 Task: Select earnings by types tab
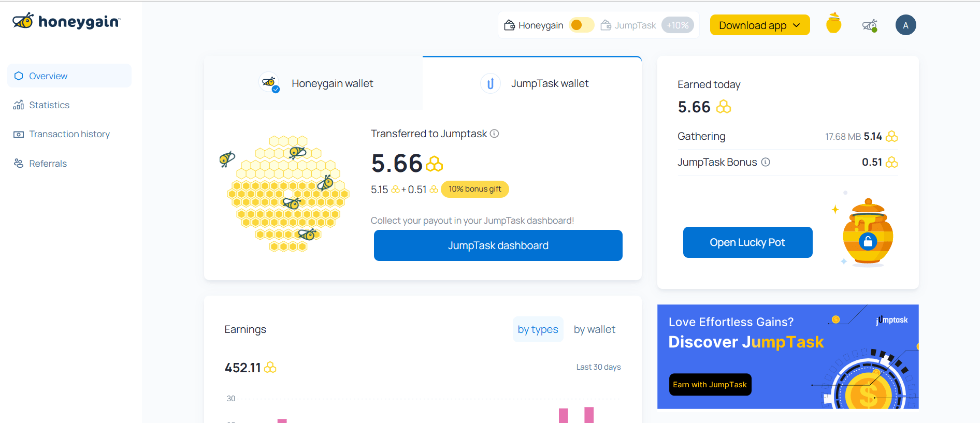538,329
